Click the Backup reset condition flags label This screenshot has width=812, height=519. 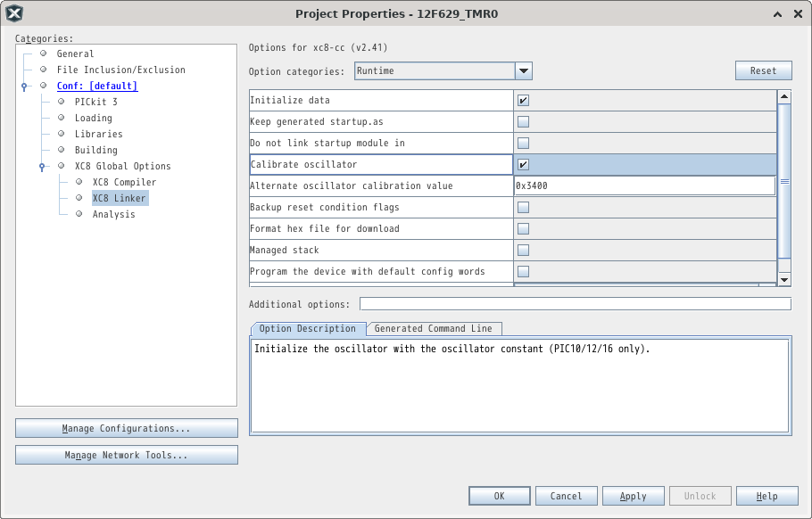325,208
